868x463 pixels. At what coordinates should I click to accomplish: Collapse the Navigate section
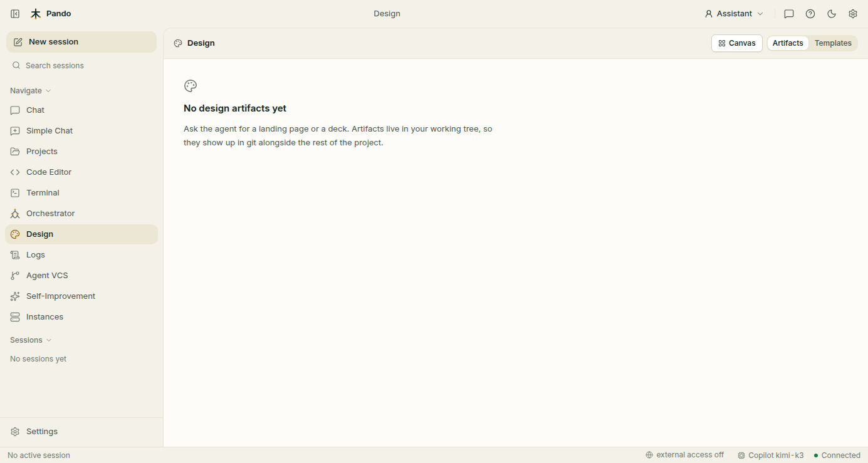(x=30, y=91)
